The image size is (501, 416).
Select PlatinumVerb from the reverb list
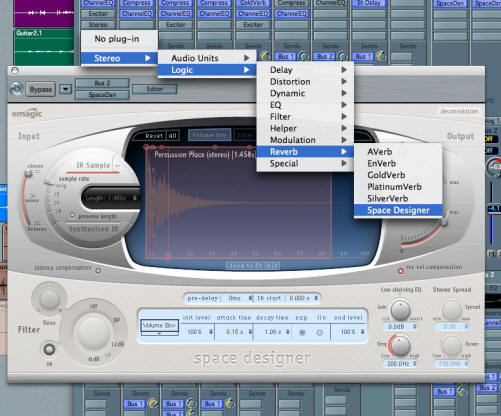tap(398, 187)
